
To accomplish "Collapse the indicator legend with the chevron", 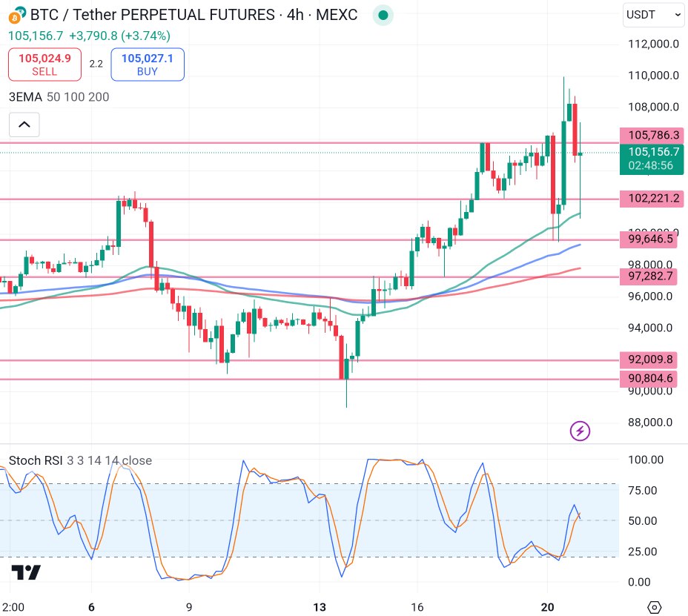I will (24, 125).
